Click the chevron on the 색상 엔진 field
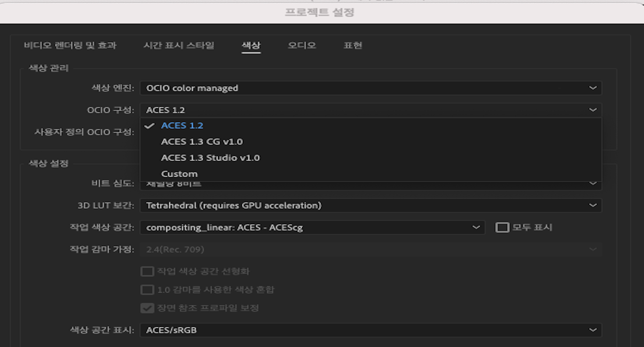644x347 pixels. pyautogui.click(x=593, y=88)
